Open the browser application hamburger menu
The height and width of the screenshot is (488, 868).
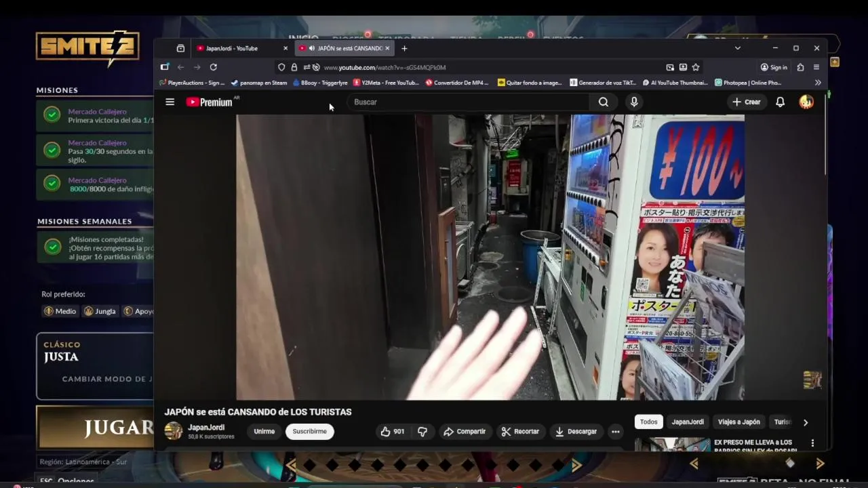(816, 67)
